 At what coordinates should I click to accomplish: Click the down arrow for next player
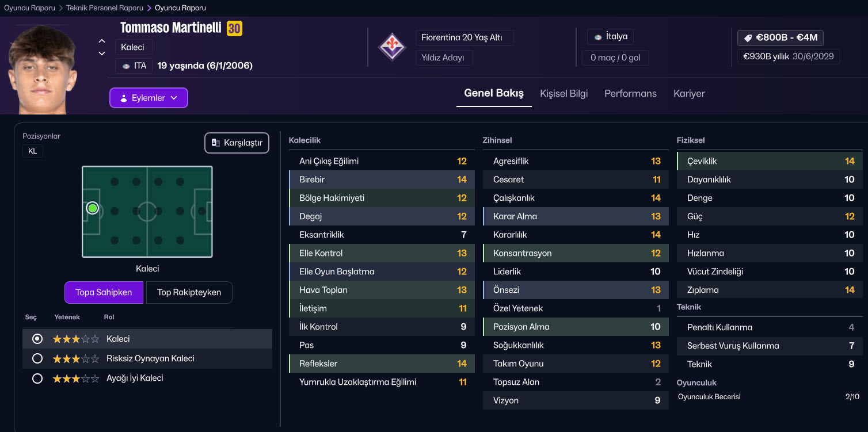[102, 53]
